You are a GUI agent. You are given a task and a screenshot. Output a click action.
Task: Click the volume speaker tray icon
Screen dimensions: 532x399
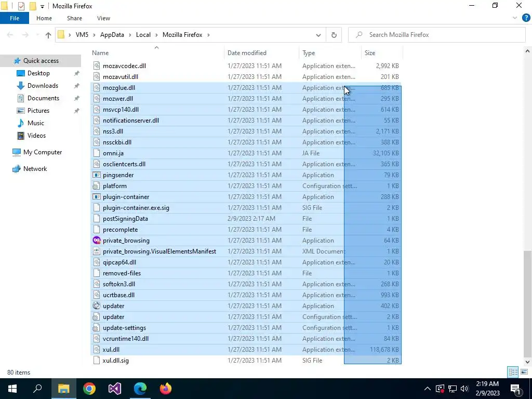[465, 389]
